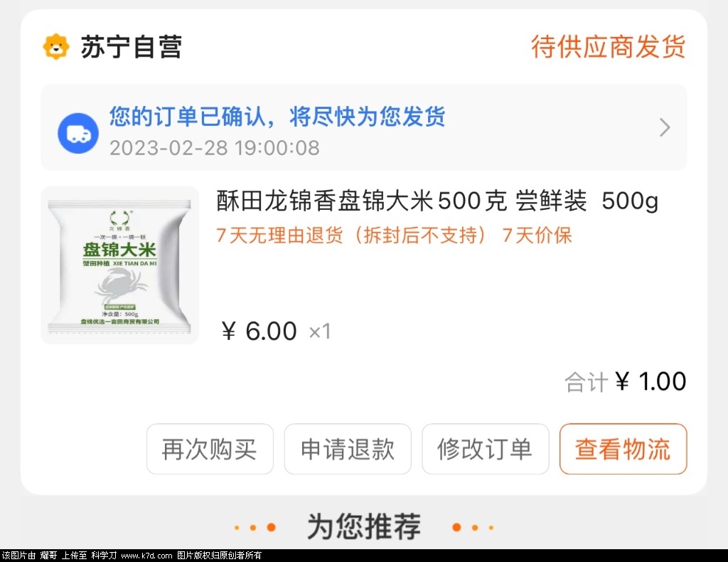Open product title 酥田龙锦香盘锦大米
728x562 pixels.
(x=437, y=201)
